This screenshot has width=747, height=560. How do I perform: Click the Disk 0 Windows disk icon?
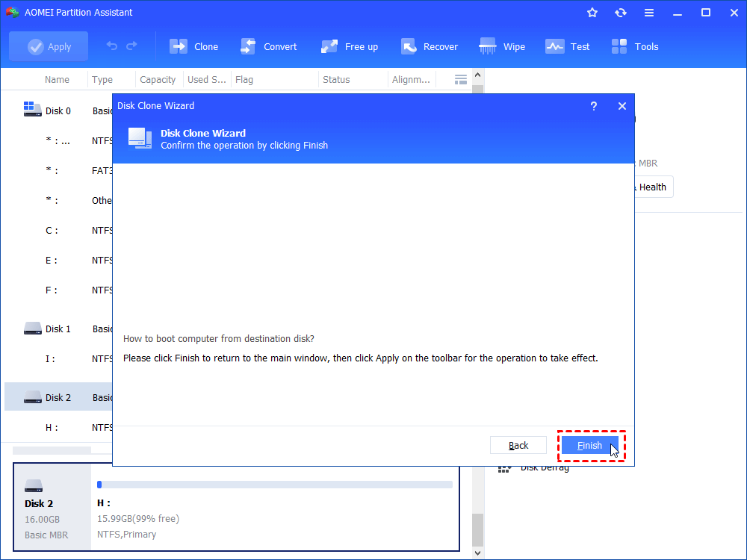pos(32,109)
